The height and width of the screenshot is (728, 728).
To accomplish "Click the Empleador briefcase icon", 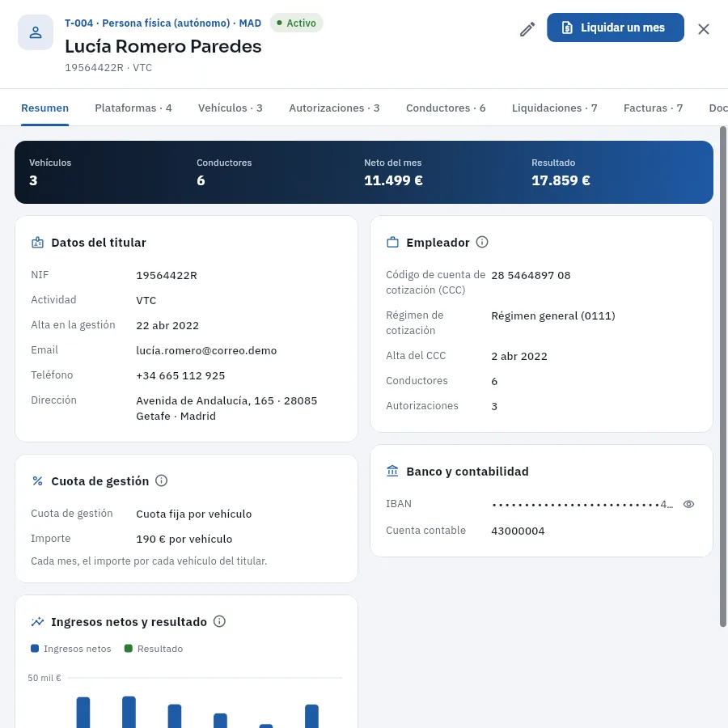I will (x=392, y=243).
